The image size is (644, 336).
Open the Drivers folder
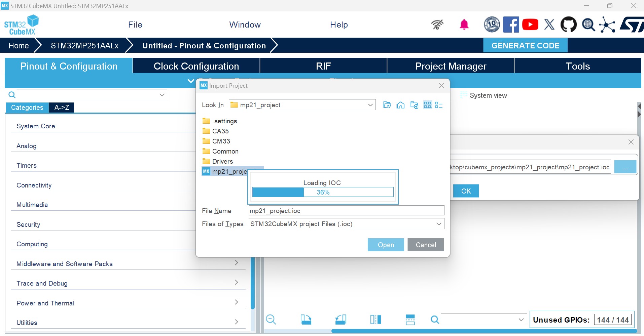(218, 161)
